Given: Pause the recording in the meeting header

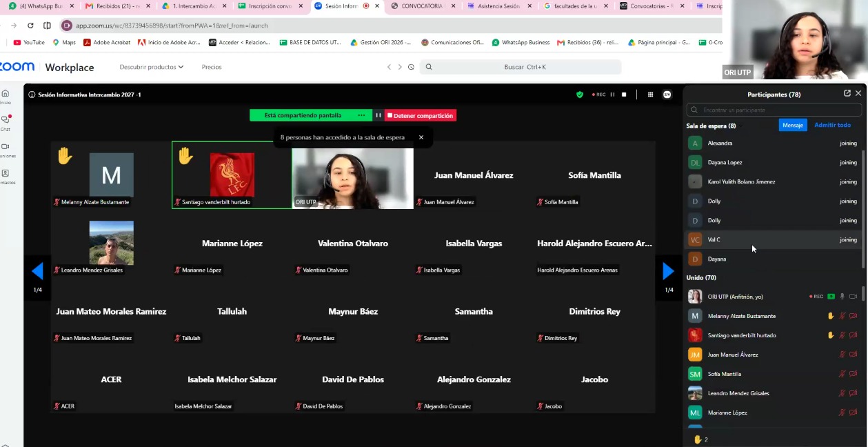Looking at the screenshot, I should pos(612,95).
